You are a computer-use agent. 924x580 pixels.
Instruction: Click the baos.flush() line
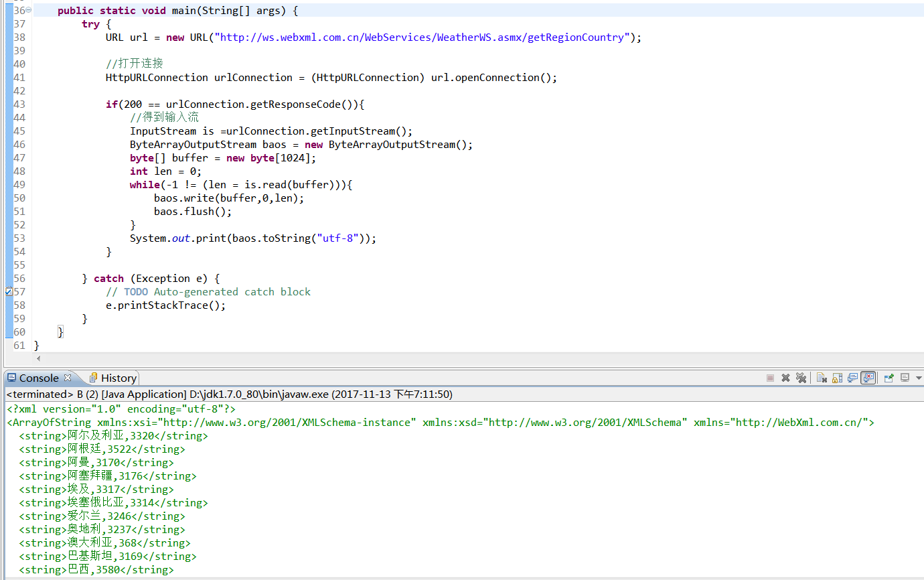pyautogui.click(x=193, y=212)
